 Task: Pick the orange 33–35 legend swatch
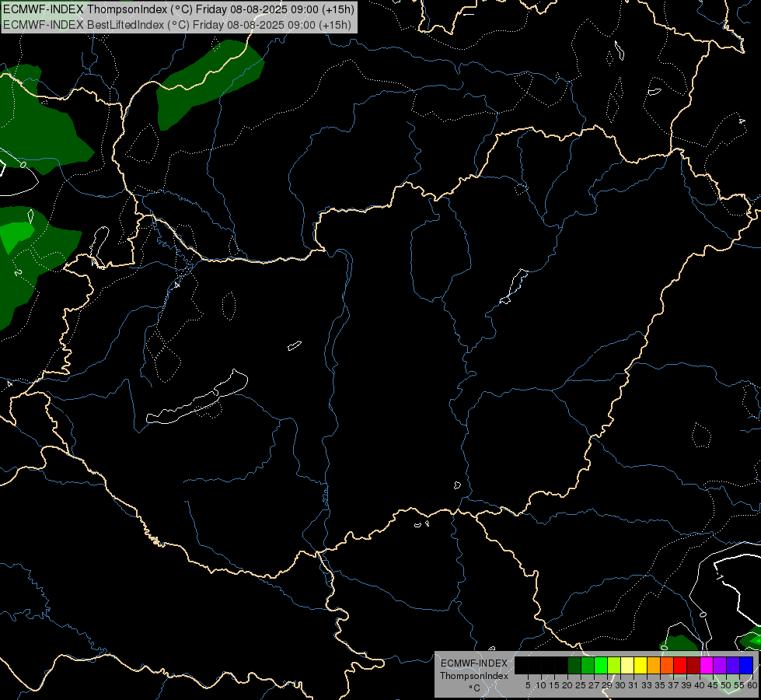[654, 666]
